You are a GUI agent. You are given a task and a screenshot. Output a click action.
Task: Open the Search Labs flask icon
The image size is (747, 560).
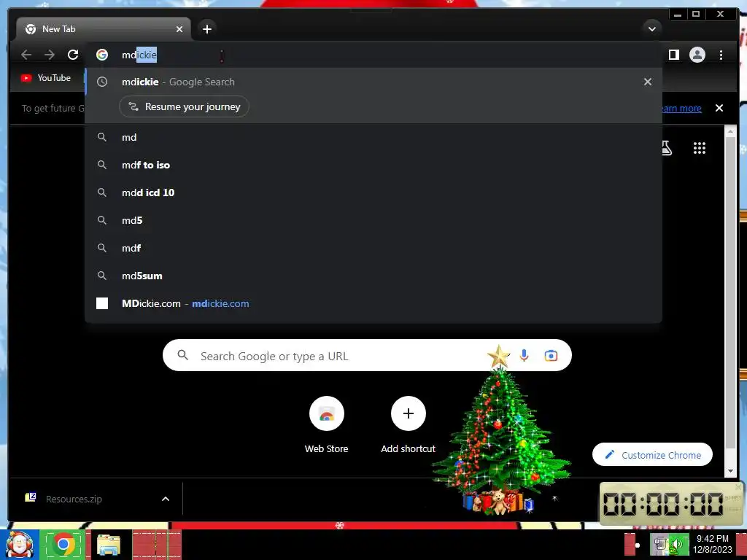(667, 148)
